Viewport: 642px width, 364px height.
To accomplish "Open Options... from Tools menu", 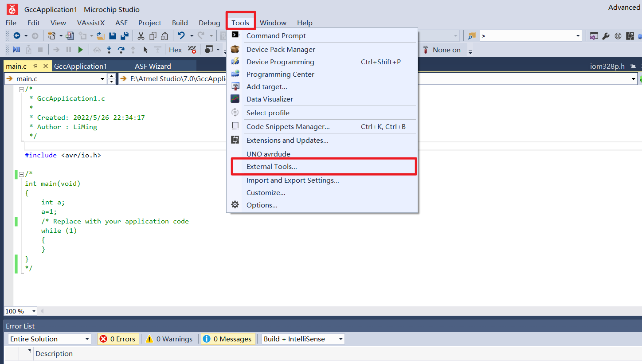I will 322,205.
